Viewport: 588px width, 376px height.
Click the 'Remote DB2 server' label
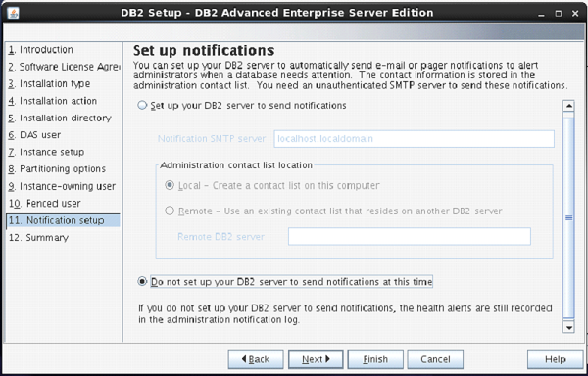pyautogui.click(x=220, y=237)
